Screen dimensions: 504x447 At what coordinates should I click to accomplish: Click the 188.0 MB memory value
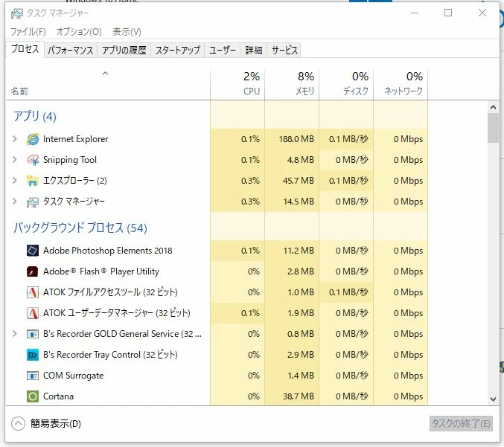pos(296,139)
